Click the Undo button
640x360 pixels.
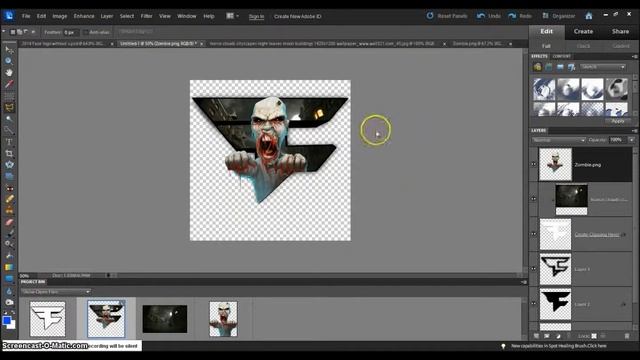coord(489,16)
